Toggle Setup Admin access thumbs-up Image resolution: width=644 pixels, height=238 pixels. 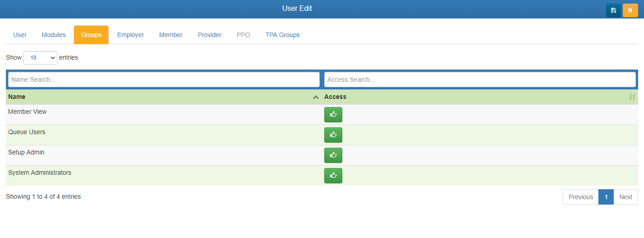[333, 155]
